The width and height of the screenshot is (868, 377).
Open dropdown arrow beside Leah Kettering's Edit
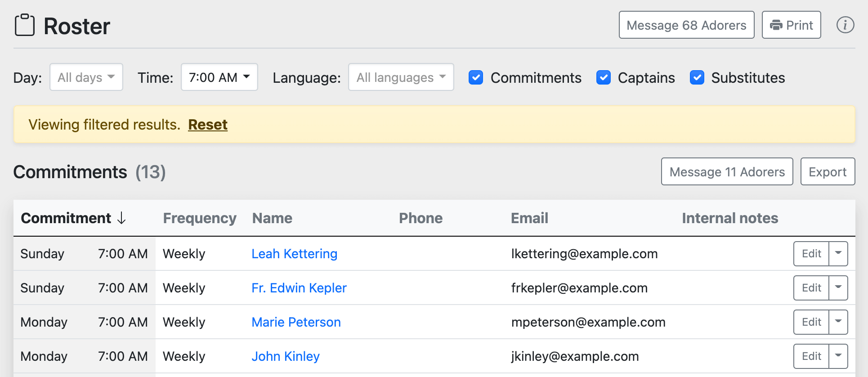click(838, 254)
